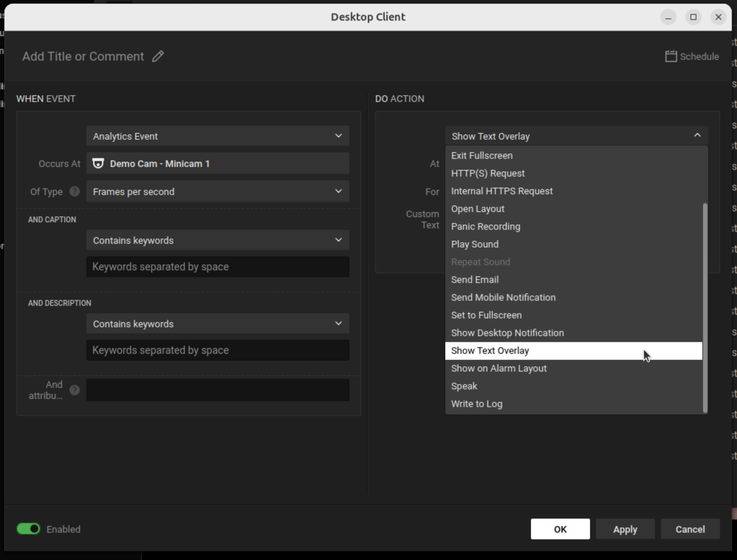Pick Write to Log action
The height and width of the screenshot is (560, 737).
click(477, 404)
